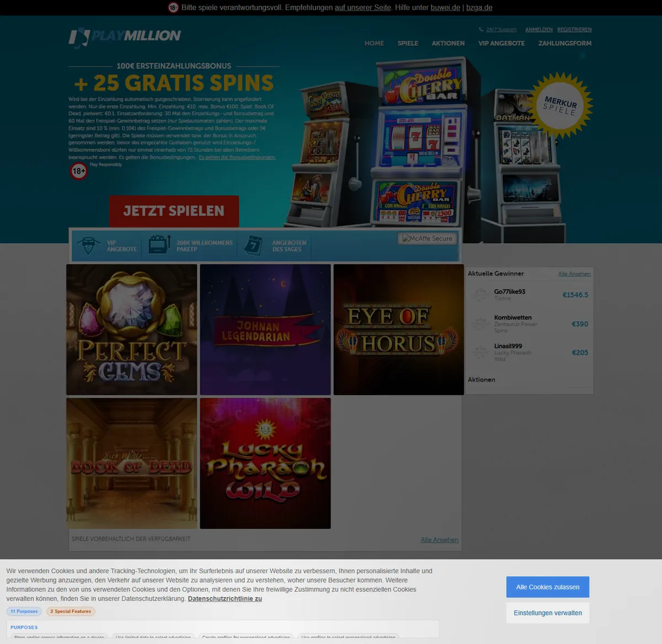This screenshot has height=644, width=662.
Task: Open the SPIELE menu item
Action: tap(408, 43)
